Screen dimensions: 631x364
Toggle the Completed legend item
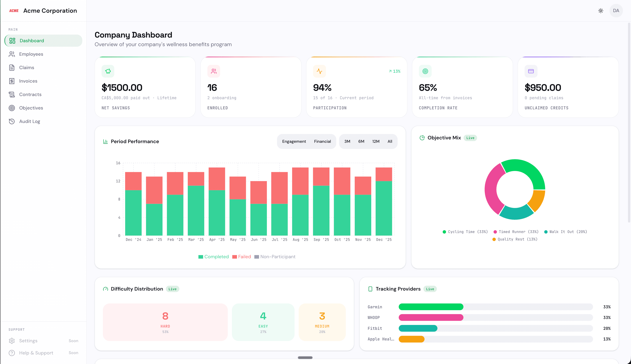(x=213, y=257)
